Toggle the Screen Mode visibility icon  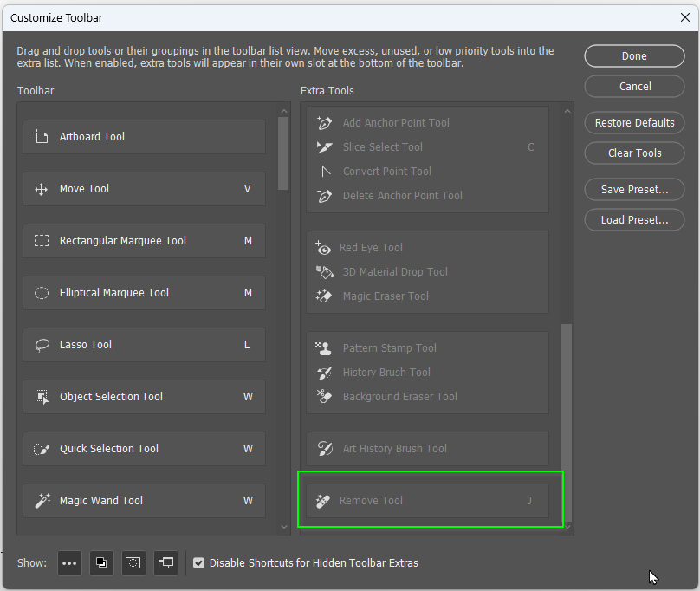pos(165,563)
